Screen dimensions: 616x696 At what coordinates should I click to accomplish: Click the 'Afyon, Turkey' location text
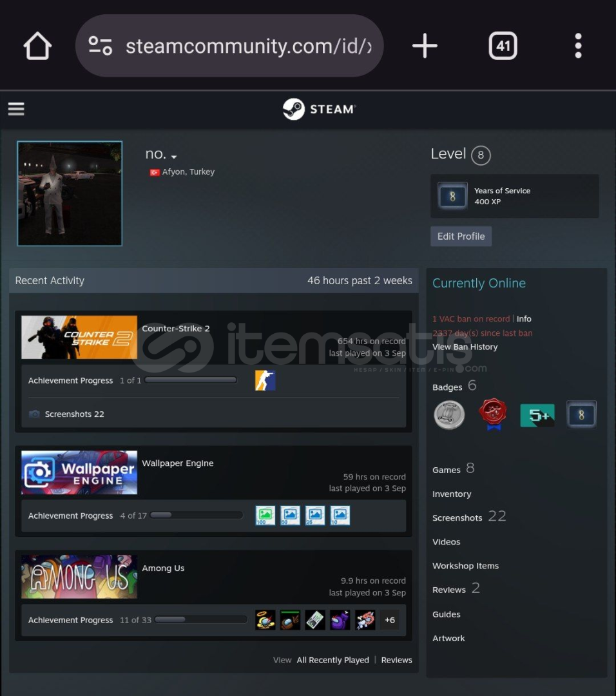(188, 172)
